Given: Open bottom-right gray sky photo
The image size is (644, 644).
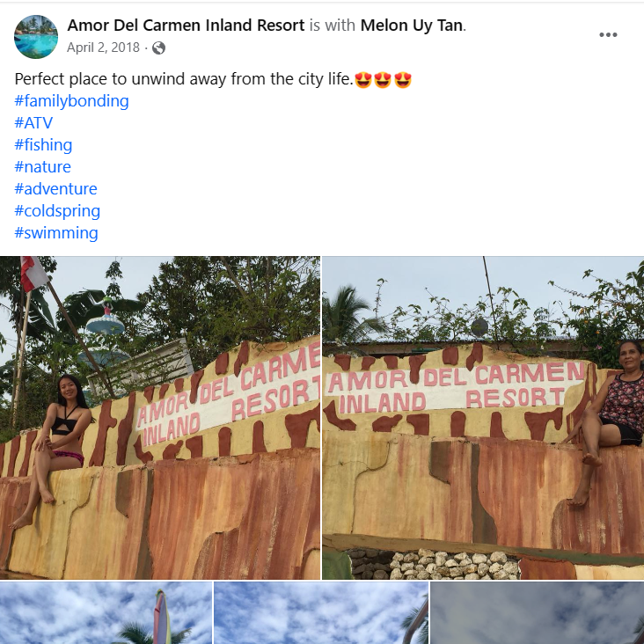Looking at the screenshot, I should coord(538,613).
